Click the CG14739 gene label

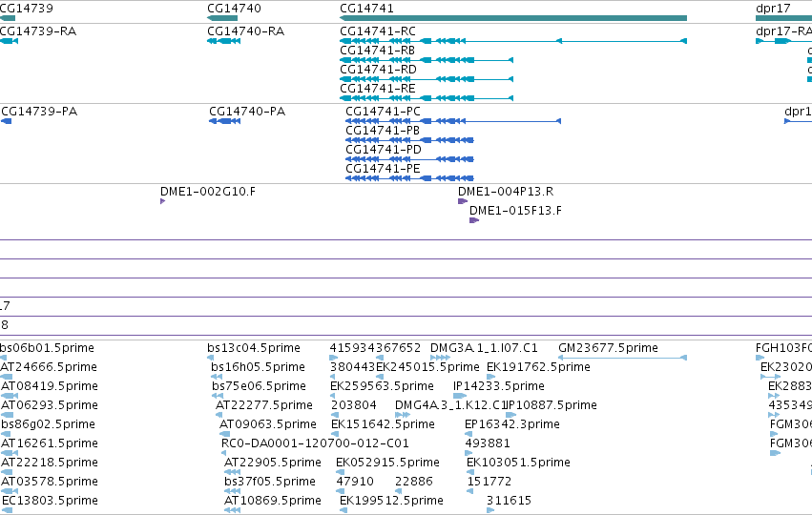pyautogui.click(x=27, y=9)
